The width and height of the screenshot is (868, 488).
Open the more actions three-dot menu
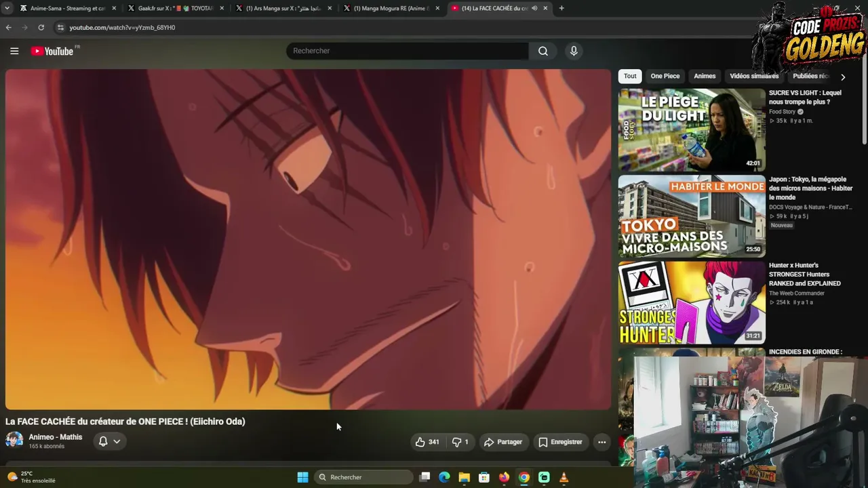click(601, 442)
